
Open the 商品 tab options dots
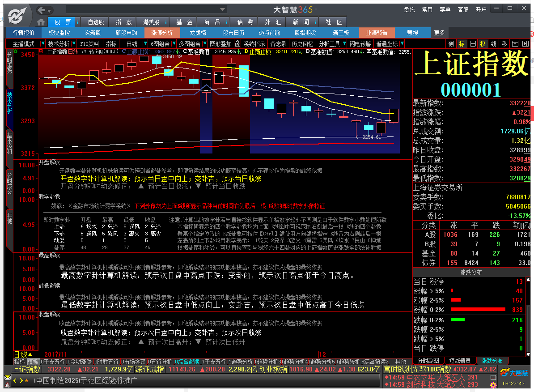[226, 22]
